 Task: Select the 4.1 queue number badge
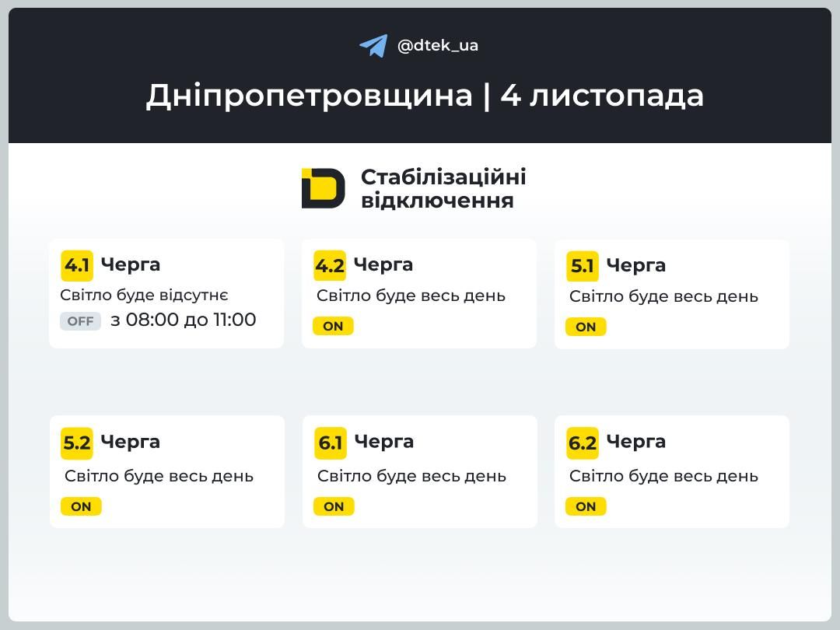[x=77, y=265]
